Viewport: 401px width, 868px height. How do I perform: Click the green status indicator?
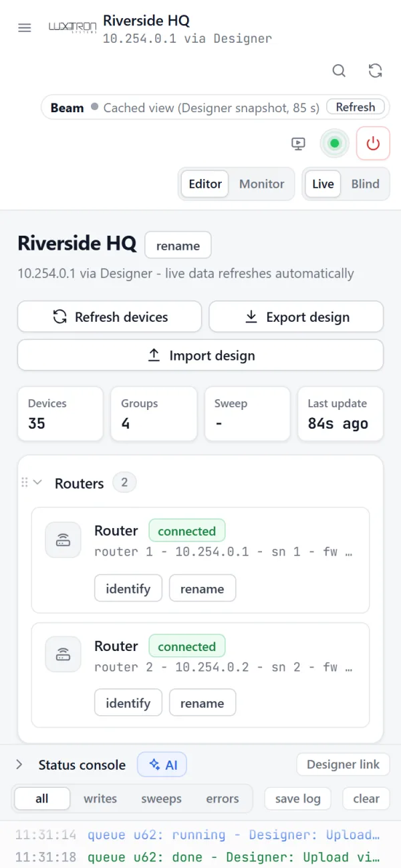pos(335,144)
